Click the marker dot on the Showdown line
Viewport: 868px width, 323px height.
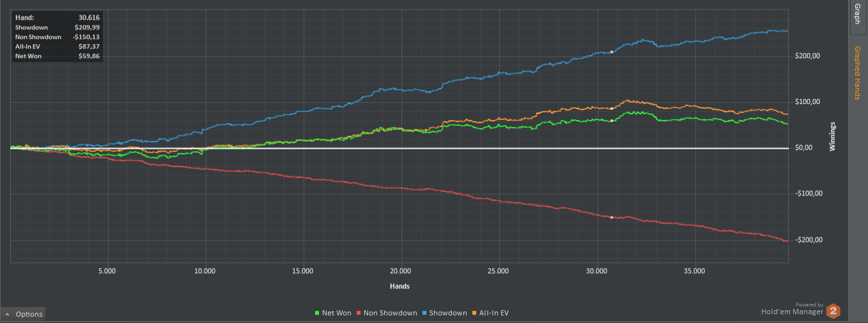(x=612, y=52)
